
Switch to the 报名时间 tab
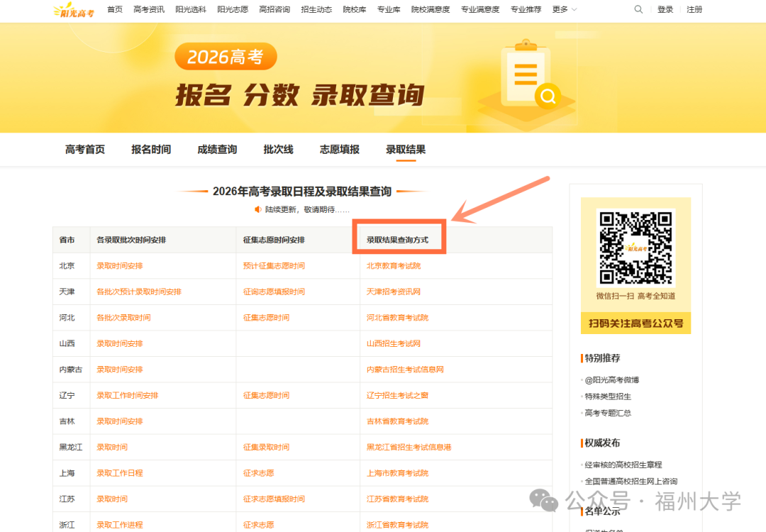(x=151, y=150)
